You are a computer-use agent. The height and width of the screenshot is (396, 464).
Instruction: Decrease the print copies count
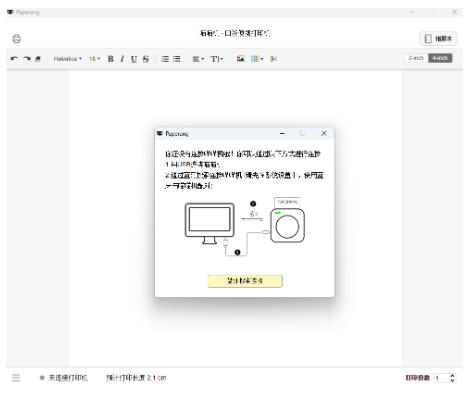pyautogui.click(x=452, y=380)
